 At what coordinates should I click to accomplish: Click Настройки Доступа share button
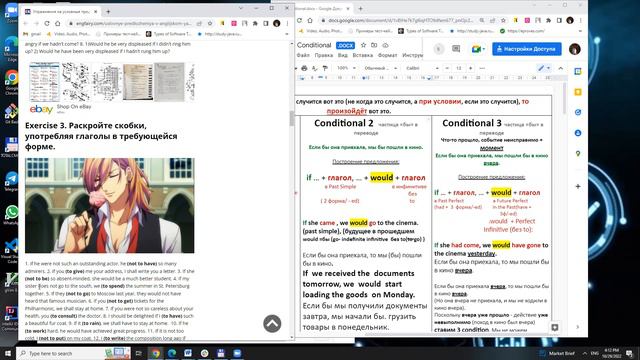pos(527,49)
